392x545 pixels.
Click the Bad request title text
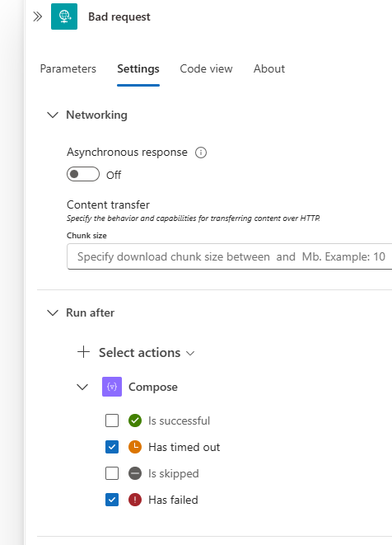[119, 16]
